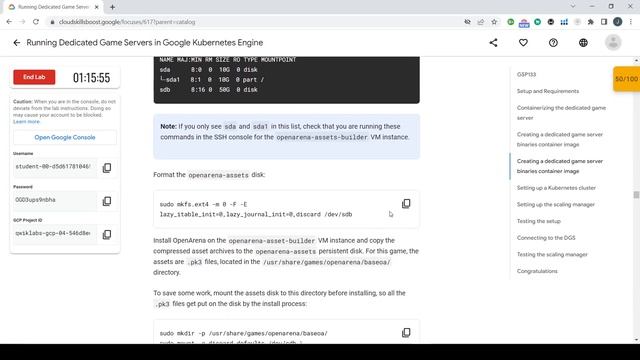Screen dimensions: 640x360
Task: Open the Learn more link
Action: [x=27, y=122]
